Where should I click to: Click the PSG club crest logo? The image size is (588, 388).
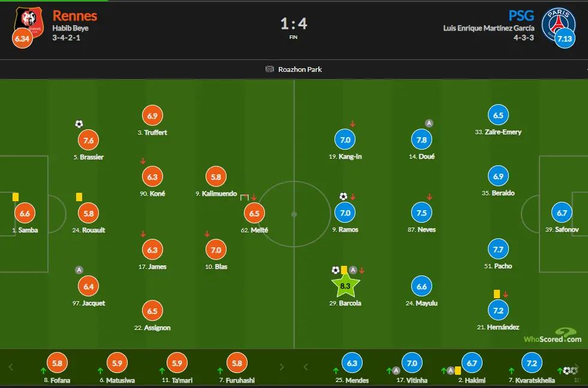coord(559,24)
